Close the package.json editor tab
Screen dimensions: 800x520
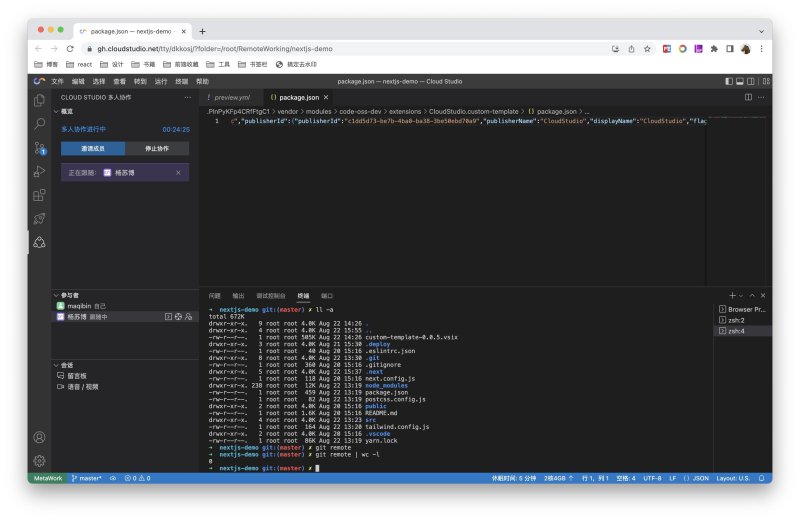click(326, 97)
